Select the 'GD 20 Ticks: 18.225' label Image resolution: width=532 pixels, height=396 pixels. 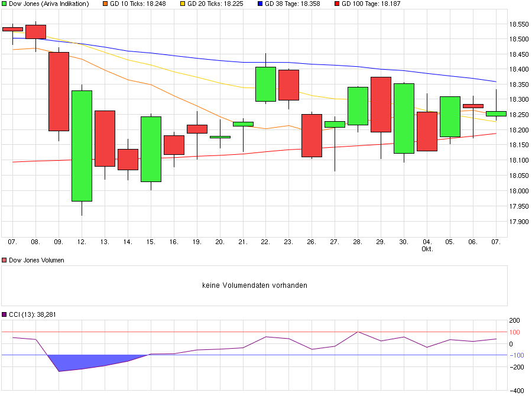(x=215, y=4)
